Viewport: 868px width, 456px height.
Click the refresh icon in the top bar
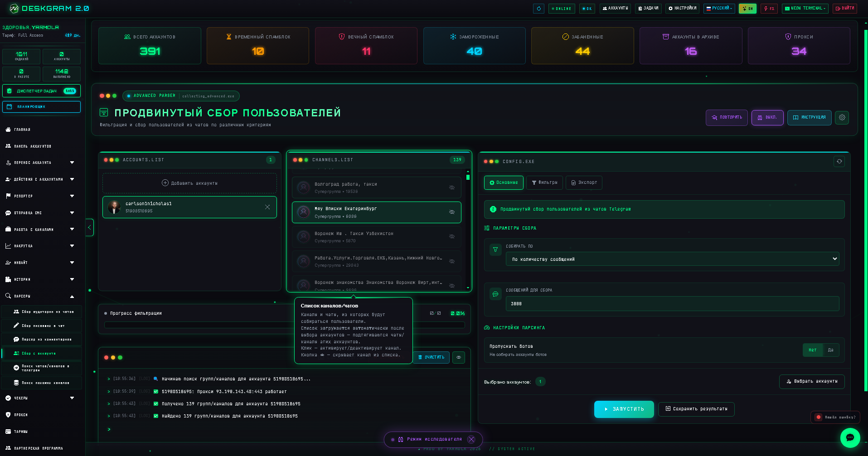(538, 8)
